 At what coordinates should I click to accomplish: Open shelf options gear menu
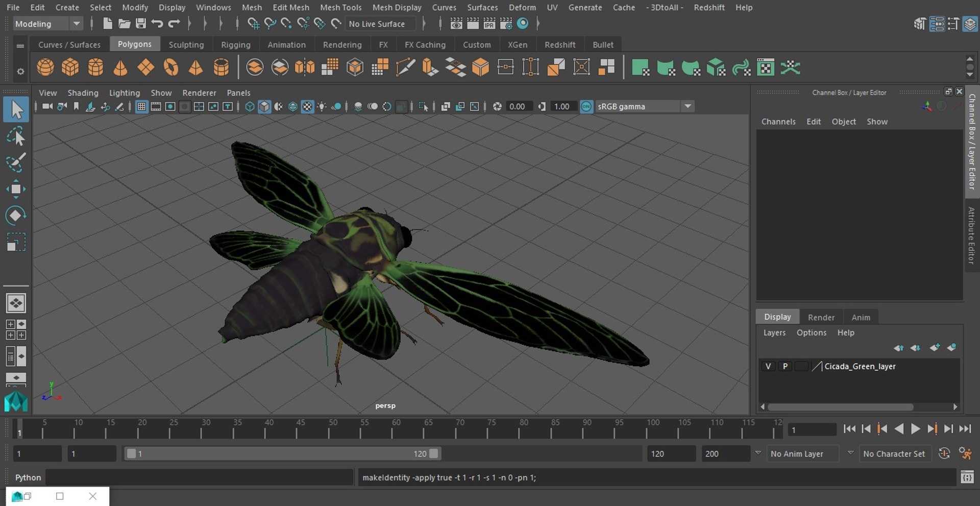[20, 71]
